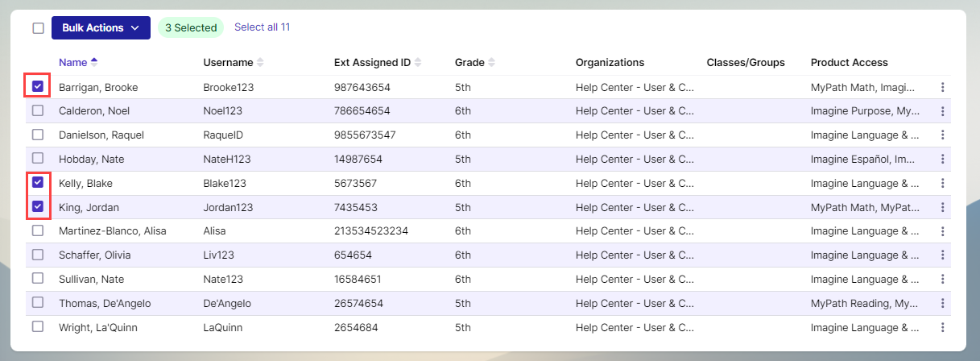Open more options for Calderon, Noel row

(943, 111)
